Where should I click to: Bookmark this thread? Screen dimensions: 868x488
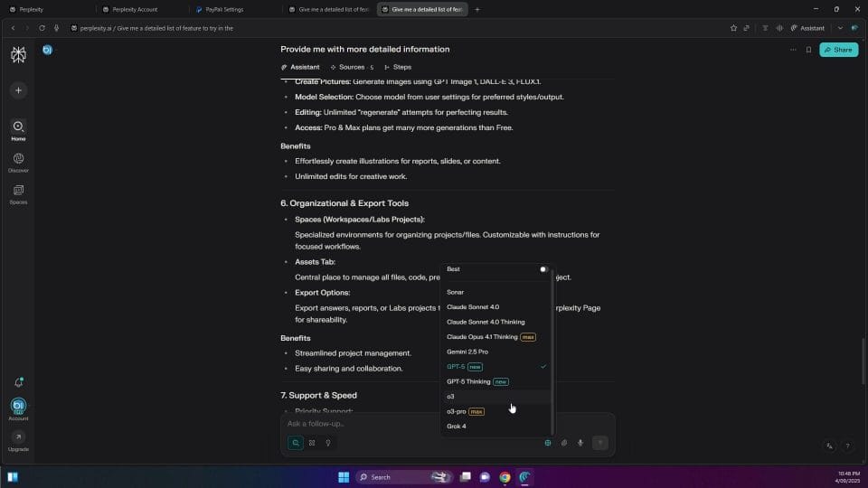tap(808, 50)
